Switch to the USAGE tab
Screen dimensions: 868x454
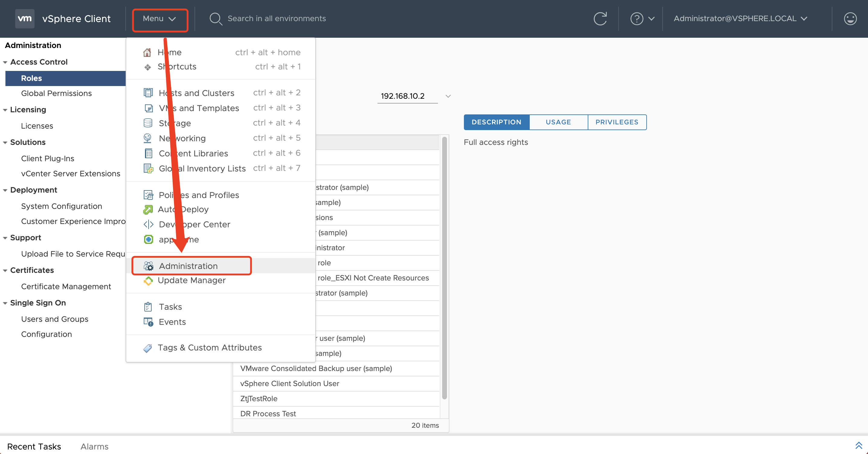click(558, 122)
